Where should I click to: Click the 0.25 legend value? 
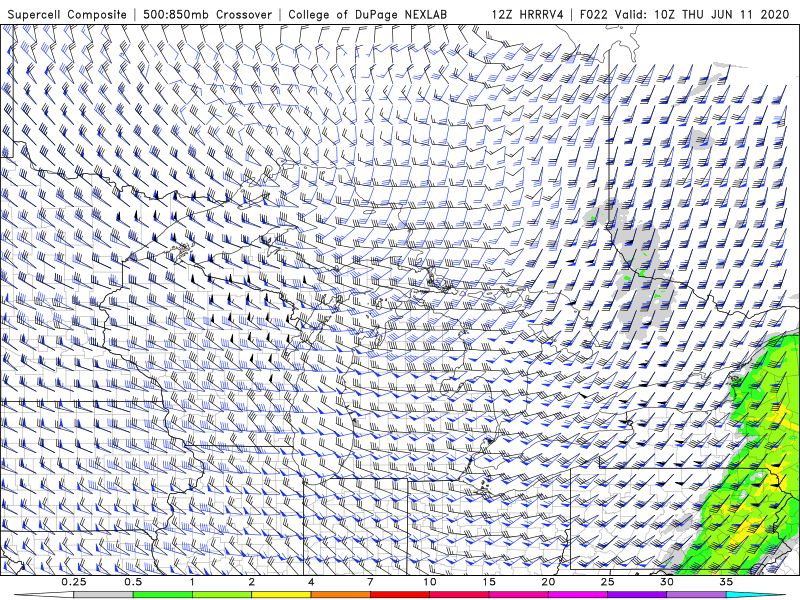(x=74, y=582)
